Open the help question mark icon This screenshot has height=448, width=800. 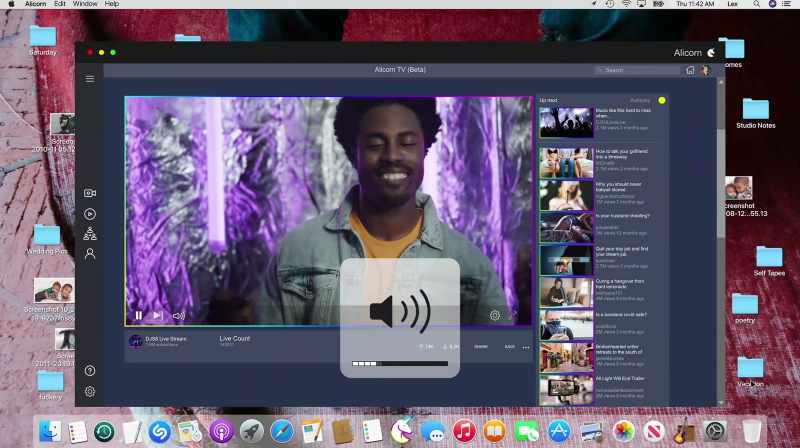[90, 370]
